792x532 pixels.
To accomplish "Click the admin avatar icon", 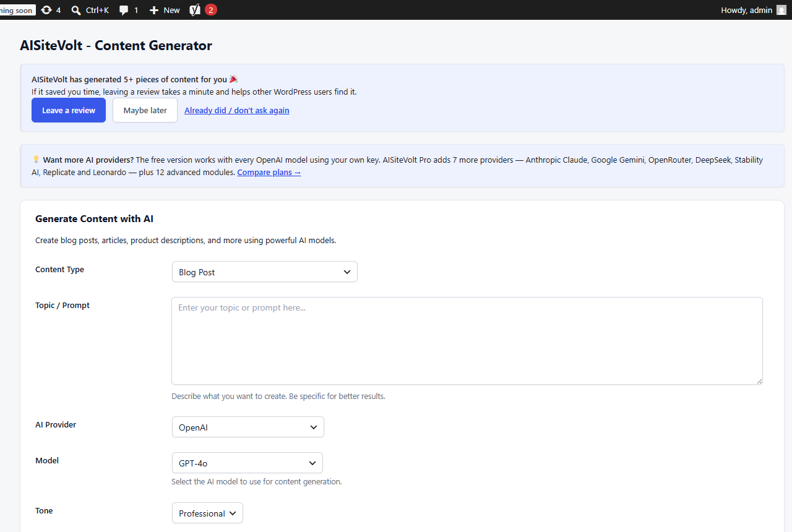I will coord(781,10).
